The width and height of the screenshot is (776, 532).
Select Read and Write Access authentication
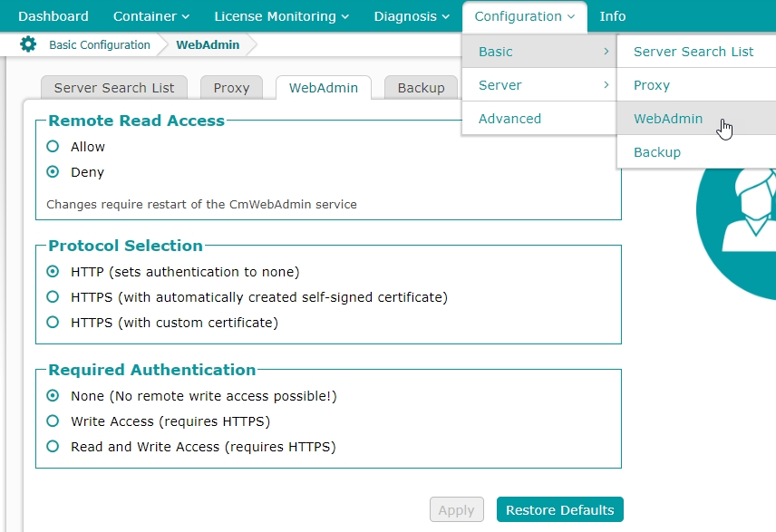pos(53,447)
